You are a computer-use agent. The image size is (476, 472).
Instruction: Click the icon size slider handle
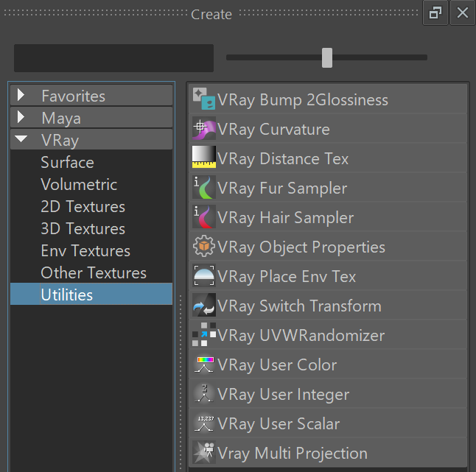point(327,57)
